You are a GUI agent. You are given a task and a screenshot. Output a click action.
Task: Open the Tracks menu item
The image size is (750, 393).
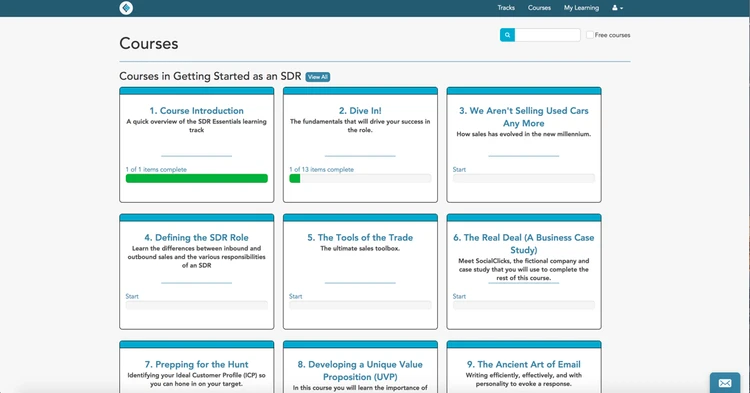(506, 8)
